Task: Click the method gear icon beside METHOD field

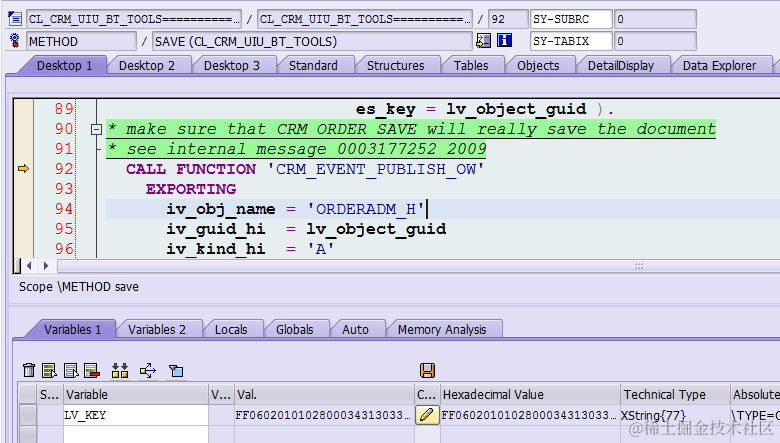Action: (15, 40)
